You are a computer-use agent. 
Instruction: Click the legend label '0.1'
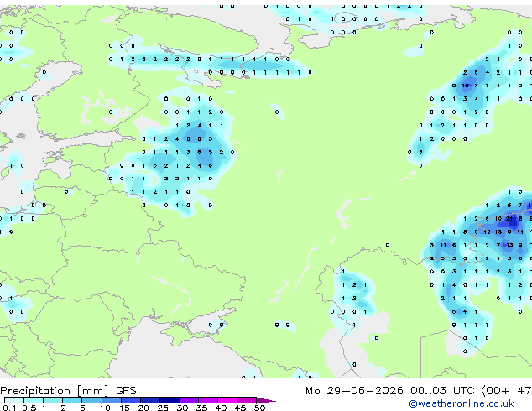pyautogui.click(x=9, y=408)
